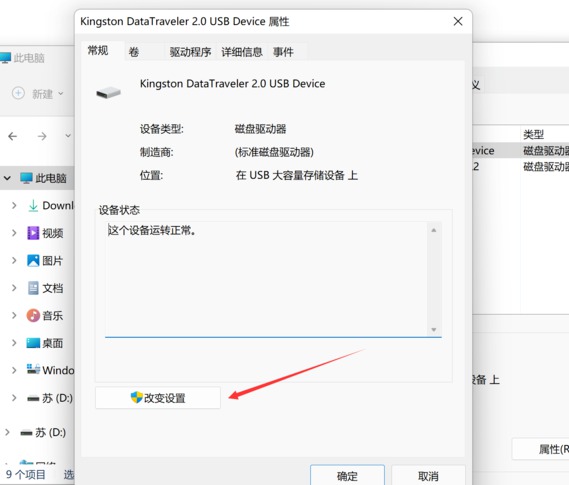Image resolution: width=569 pixels, height=485 pixels.
Task: Click inside the 设备状态 text box
Action: click(273, 279)
